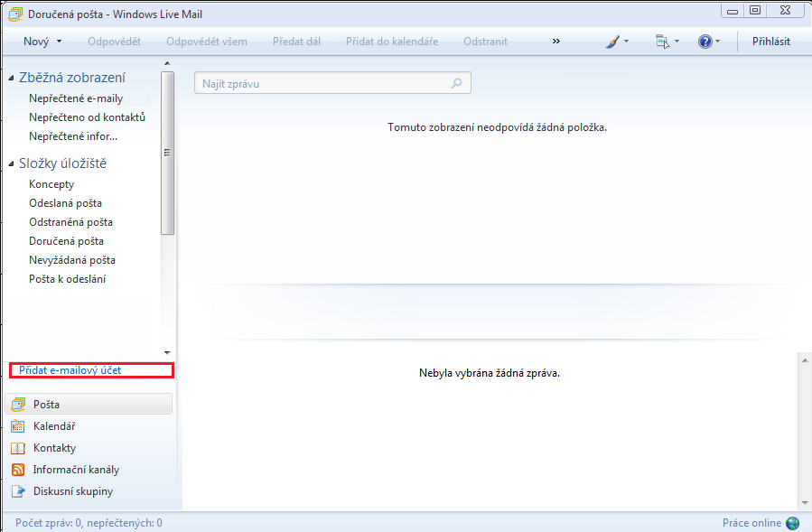Click the Kontakty address book icon
This screenshot has height=532, width=812.
coord(17,448)
